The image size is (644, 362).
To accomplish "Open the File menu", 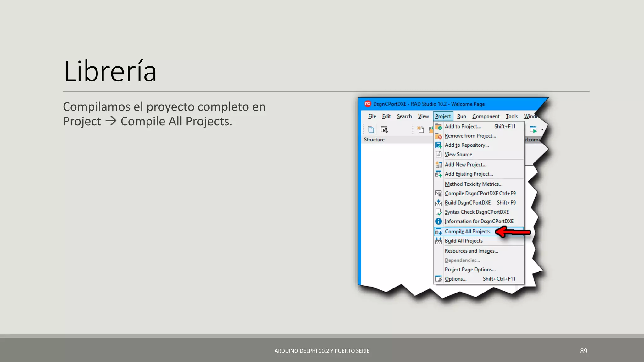I will point(372,116).
